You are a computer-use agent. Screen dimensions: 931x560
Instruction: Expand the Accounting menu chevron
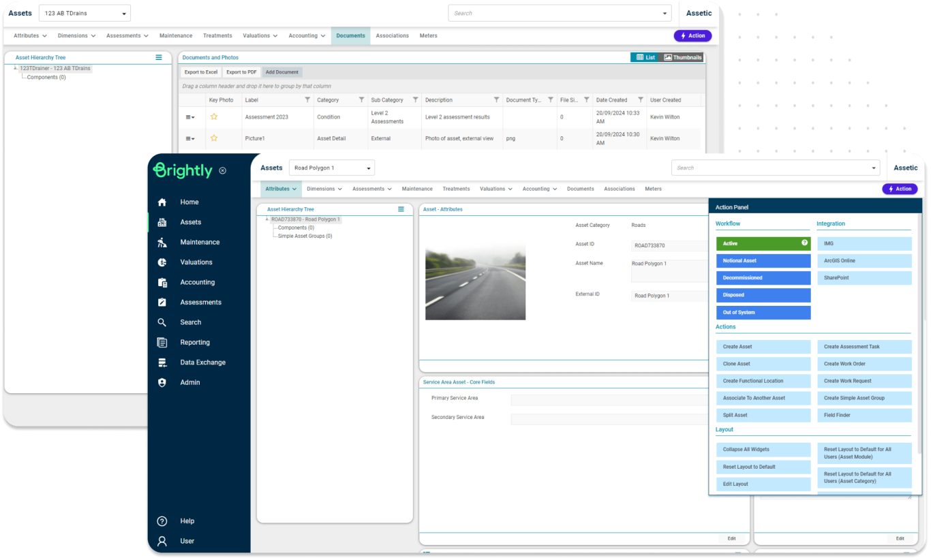[556, 189]
